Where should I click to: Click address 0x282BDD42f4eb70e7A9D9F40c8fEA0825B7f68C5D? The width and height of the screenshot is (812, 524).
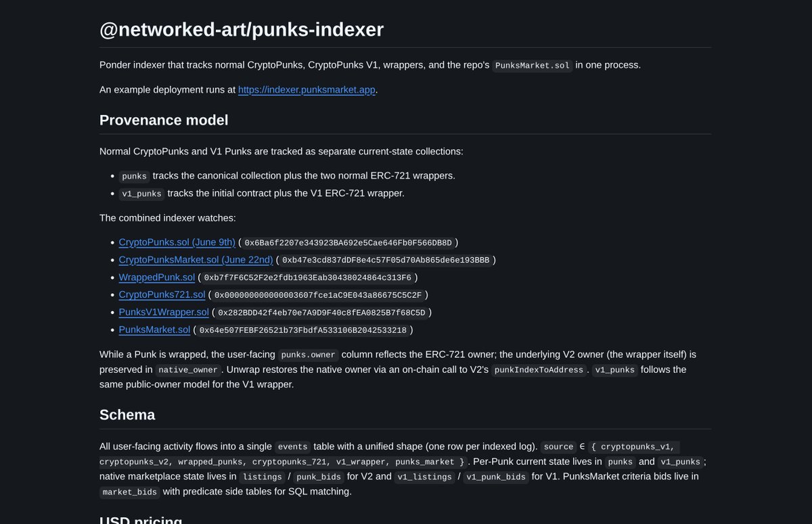(x=321, y=313)
